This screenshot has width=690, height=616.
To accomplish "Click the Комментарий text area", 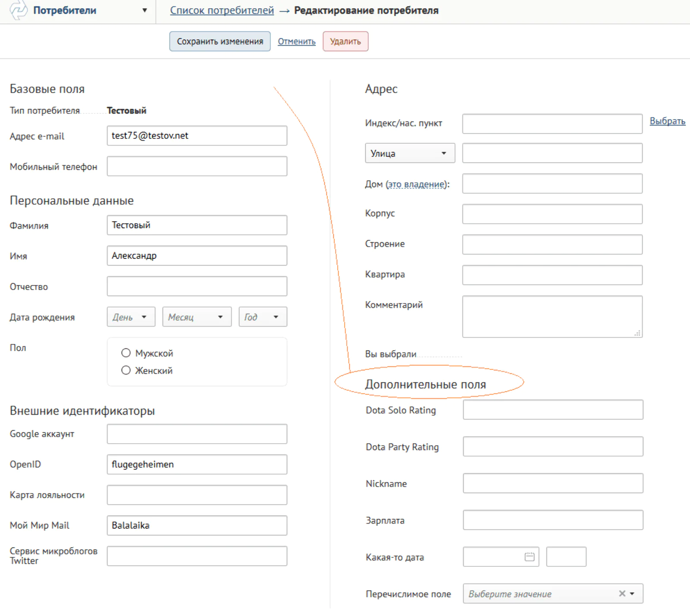I will [552, 316].
